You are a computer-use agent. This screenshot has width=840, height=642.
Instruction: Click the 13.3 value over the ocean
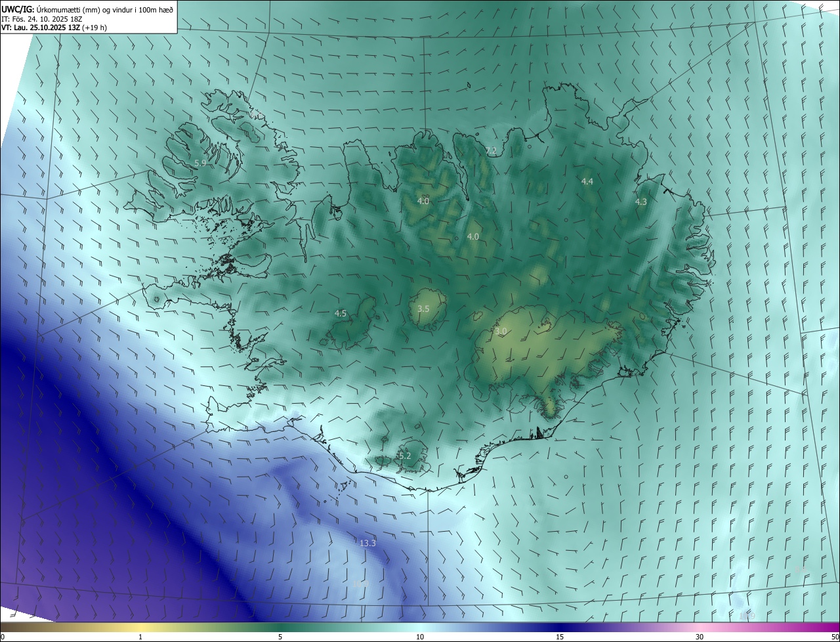click(367, 543)
